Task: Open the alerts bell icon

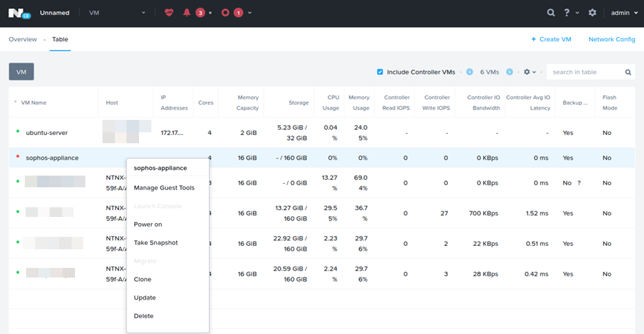Action: pos(186,12)
